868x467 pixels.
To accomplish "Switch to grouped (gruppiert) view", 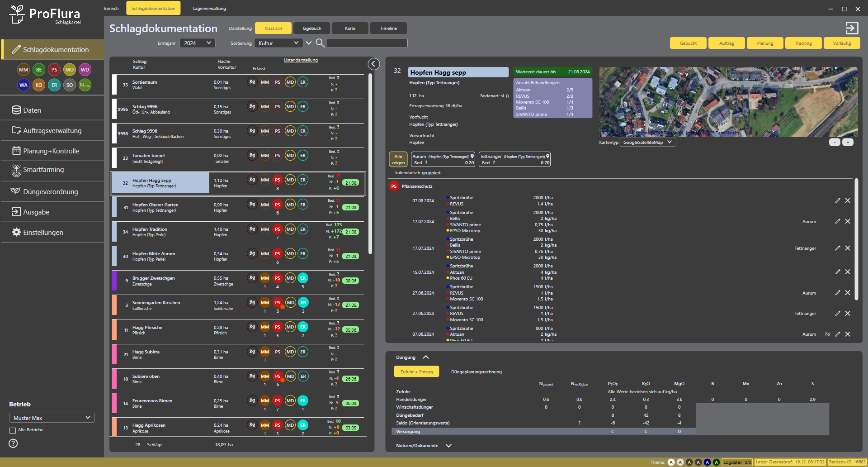I will click(431, 173).
